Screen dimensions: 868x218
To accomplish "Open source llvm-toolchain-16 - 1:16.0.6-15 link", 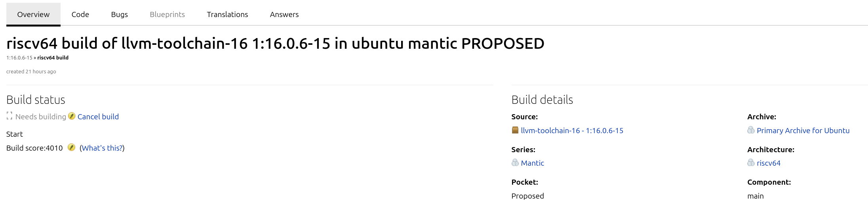I will pos(572,130).
